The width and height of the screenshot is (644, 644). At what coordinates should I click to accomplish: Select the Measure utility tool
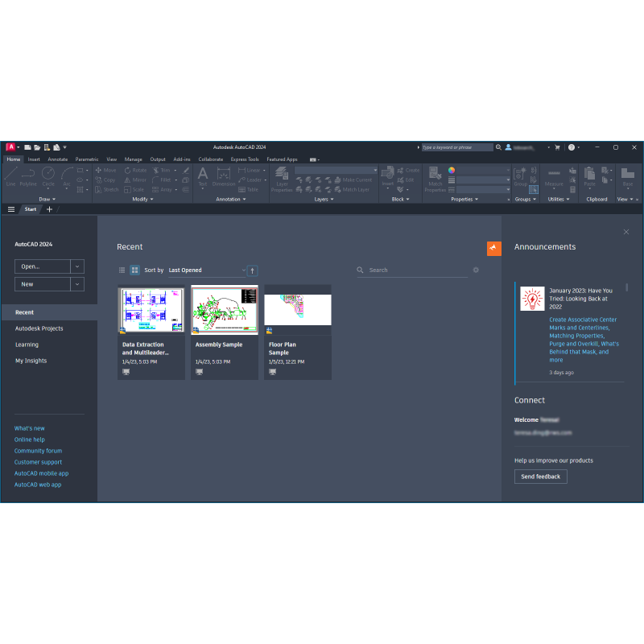[x=554, y=176]
